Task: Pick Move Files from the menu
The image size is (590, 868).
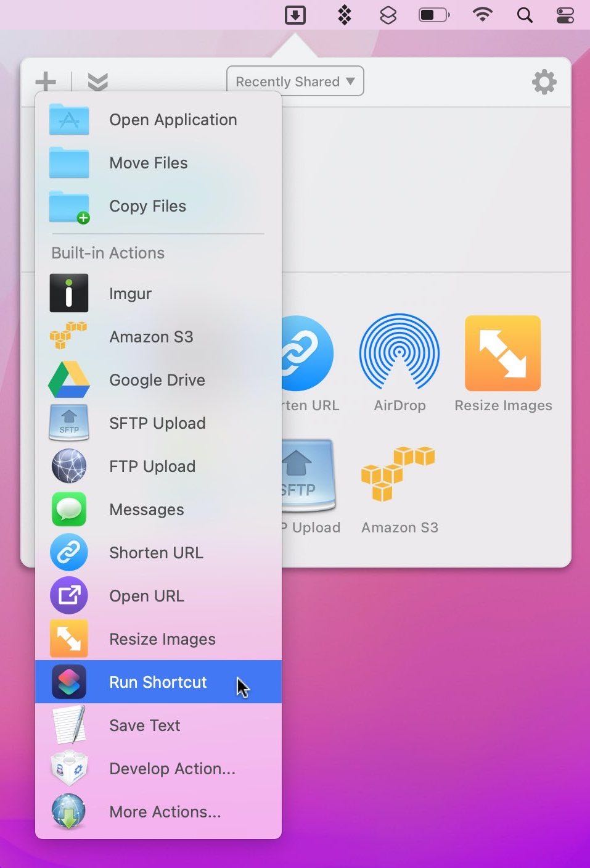Action: click(148, 163)
